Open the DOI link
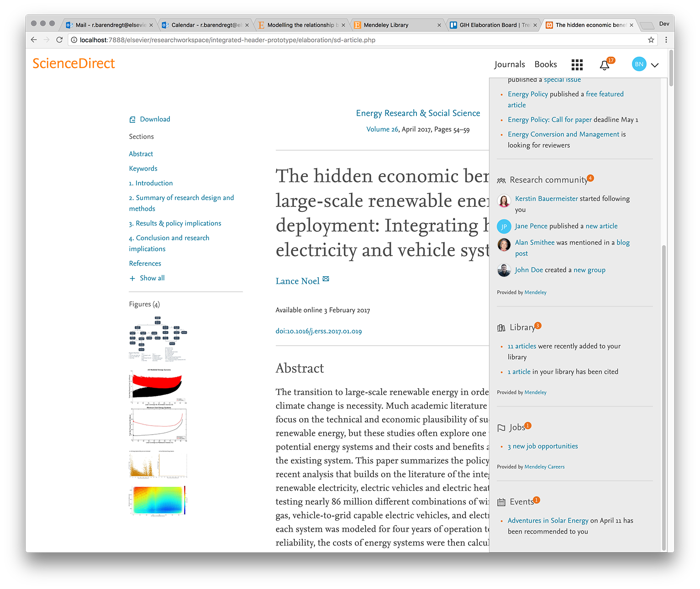This screenshot has height=589, width=700. [319, 331]
